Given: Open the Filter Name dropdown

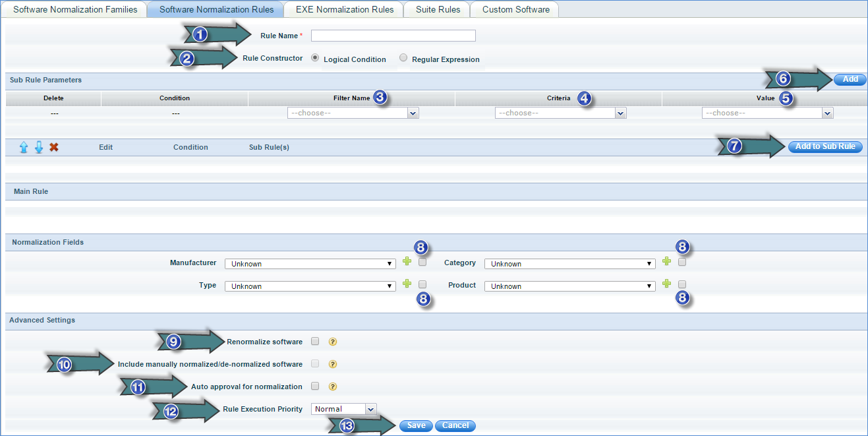Looking at the screenshot, I should click(x=353, y=113).
